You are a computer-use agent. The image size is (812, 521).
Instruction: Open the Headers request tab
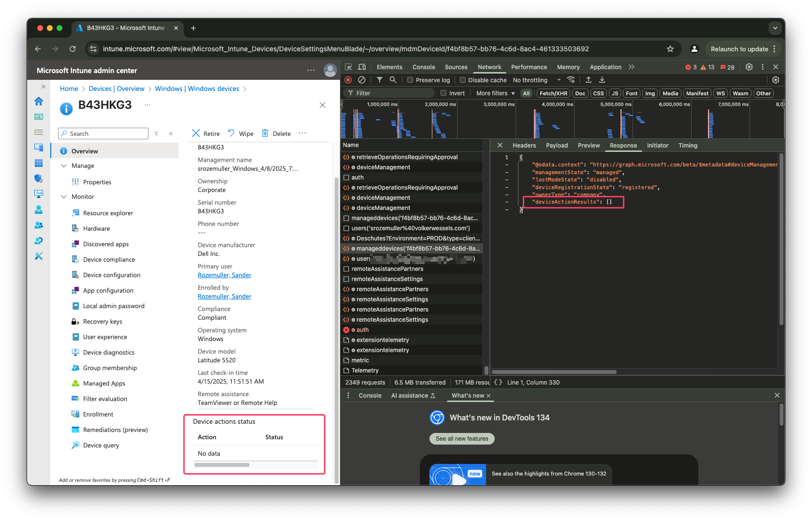tap(524, 145)
